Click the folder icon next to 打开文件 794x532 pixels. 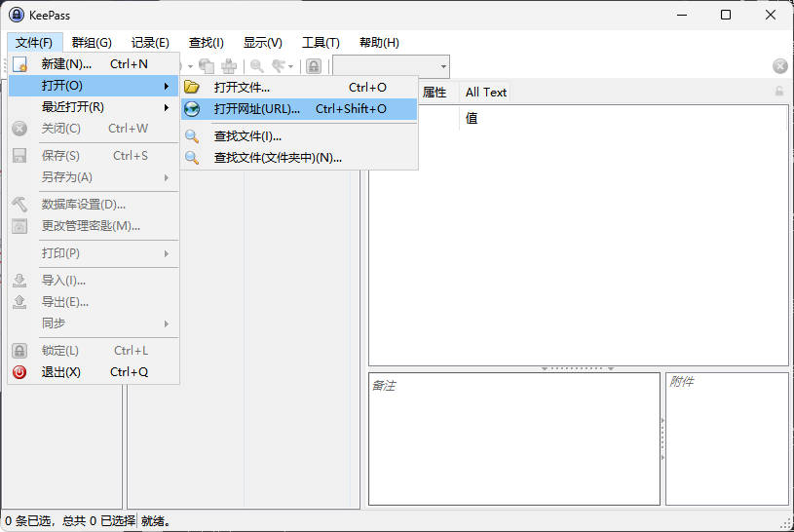[193, 88]
